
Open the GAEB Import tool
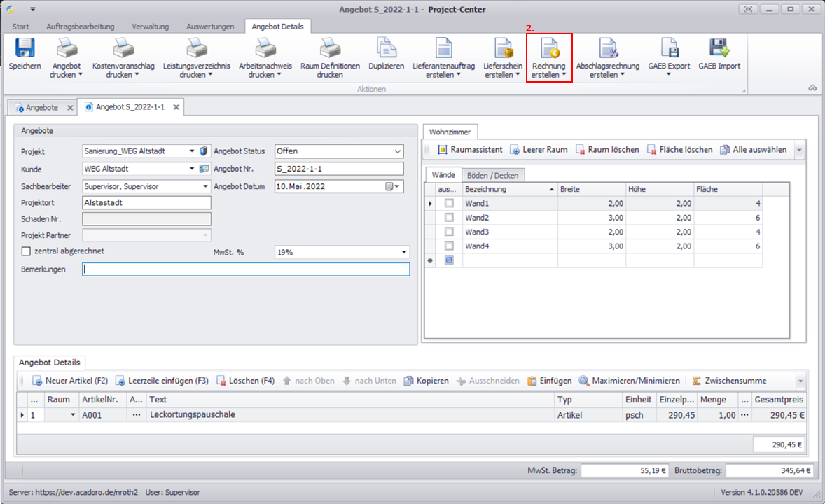[x=719, y=48]
